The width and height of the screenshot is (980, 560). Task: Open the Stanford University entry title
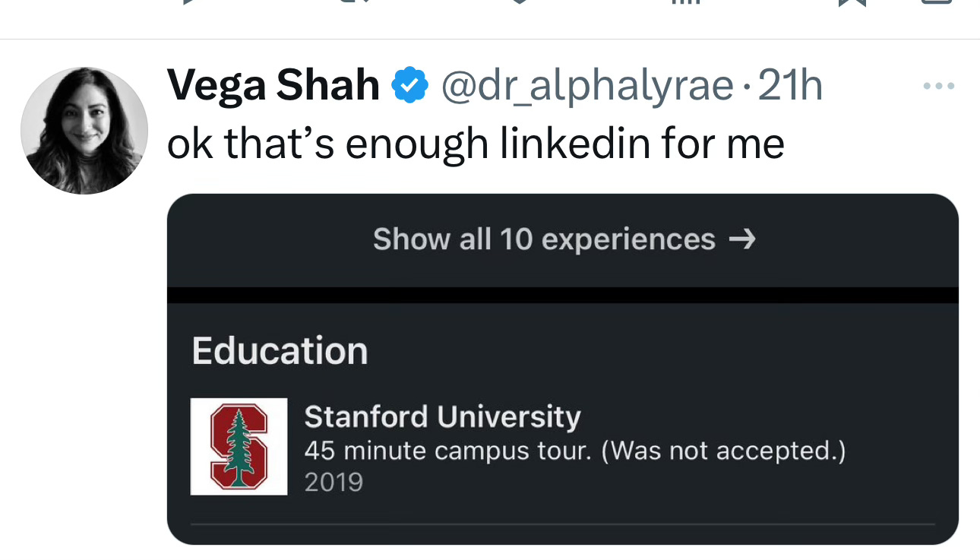(442, 416)
